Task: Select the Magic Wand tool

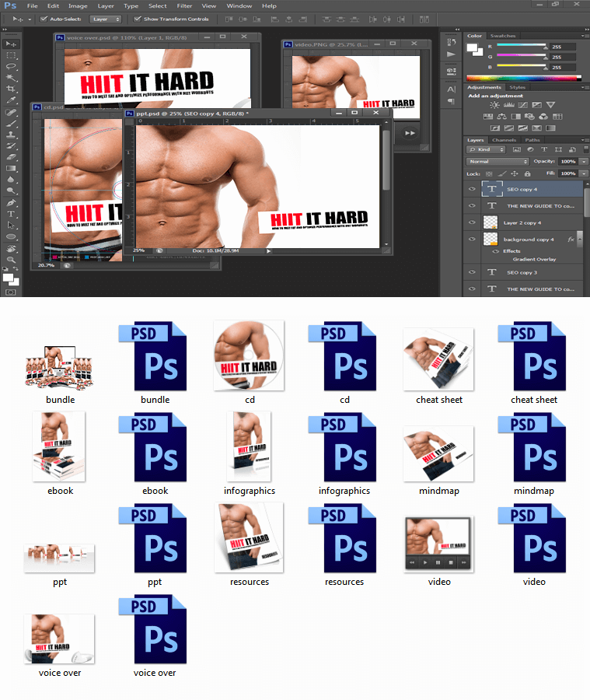Action: 11,78
